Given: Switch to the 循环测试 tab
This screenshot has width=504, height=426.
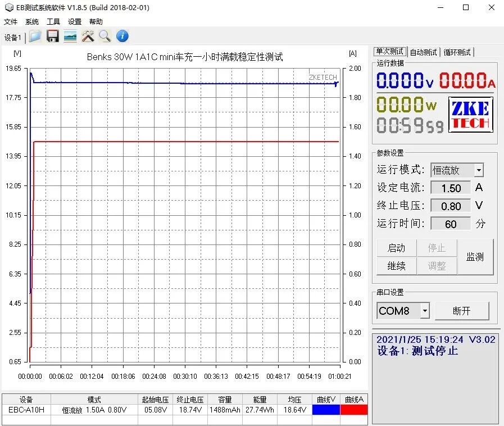Looking at the screenshot, I should coord(457,52).
